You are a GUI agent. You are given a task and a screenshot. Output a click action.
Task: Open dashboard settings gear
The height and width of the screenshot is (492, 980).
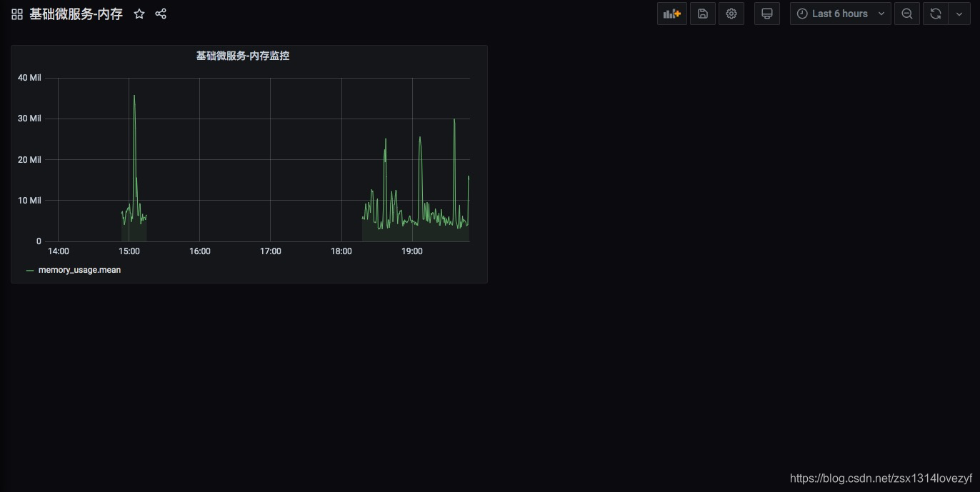[x=731, y=14]
